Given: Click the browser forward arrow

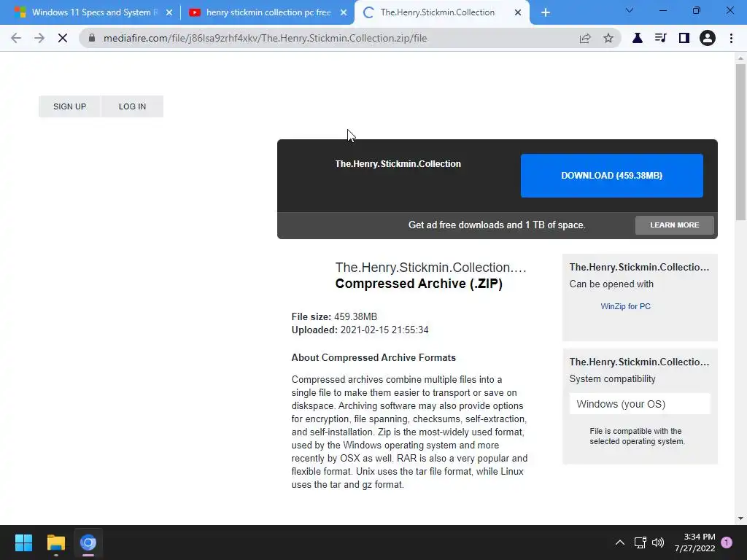Looking at the screenshot, I should (39, 38).
